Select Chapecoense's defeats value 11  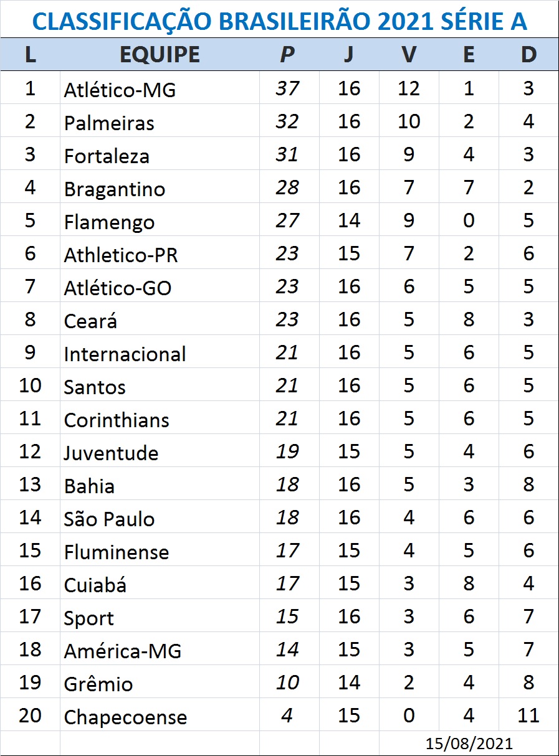(x=528, y=715)
